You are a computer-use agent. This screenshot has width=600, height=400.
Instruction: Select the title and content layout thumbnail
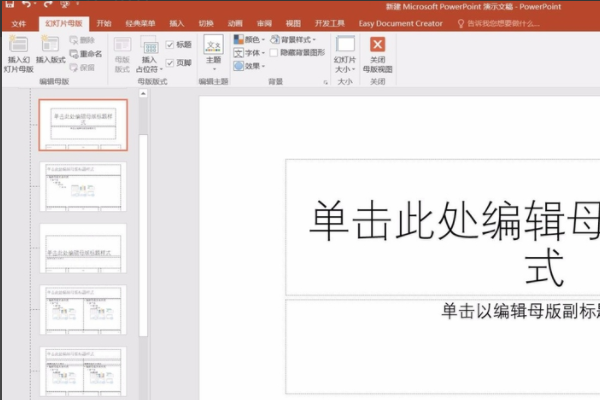coord(83,186)
